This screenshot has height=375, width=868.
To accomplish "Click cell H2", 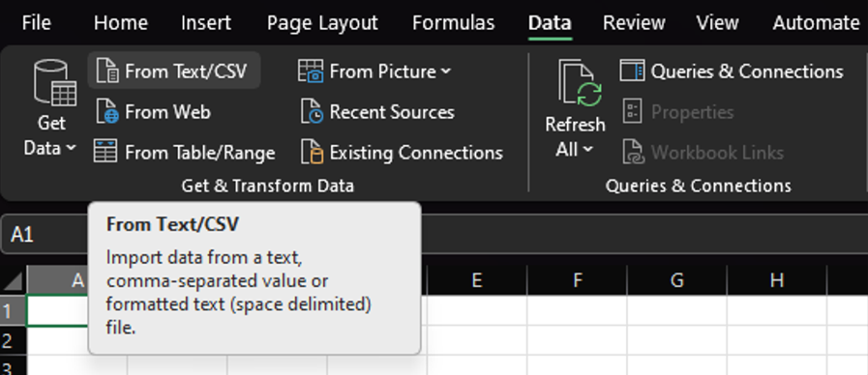I will pyautogui.click(x=777, y=340).
